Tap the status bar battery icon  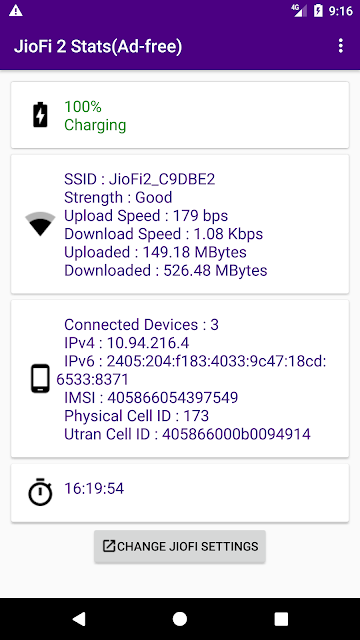point(318,11)
